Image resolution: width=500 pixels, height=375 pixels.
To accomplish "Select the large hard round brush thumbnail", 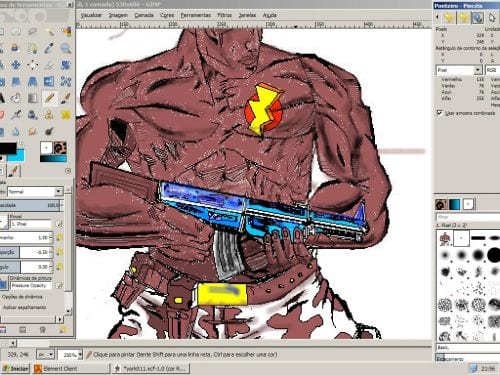I will pos(494,255).
